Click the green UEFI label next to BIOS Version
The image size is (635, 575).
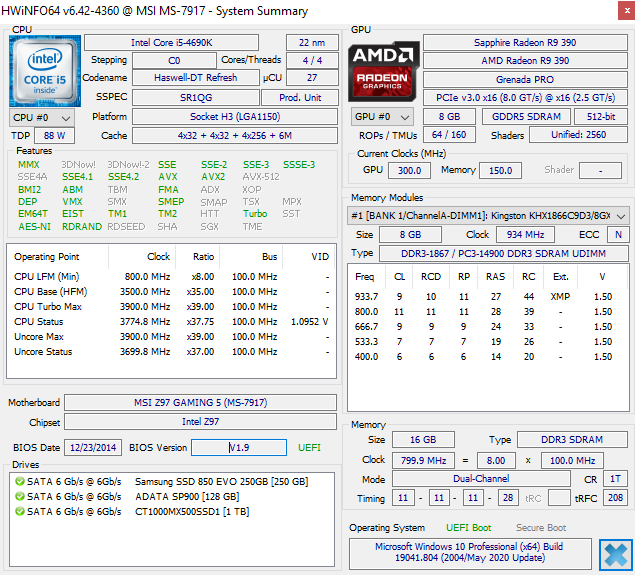(309, 447)
